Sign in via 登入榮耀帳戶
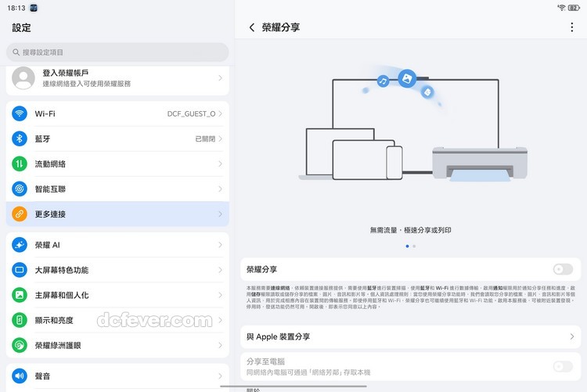Image resolution: width=587 pixels, height=392 pixels. (x=117, y=78)
